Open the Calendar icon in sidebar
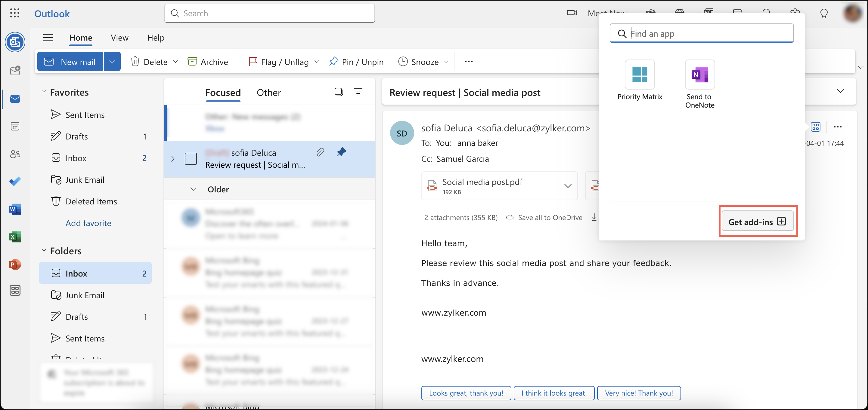Screen dimensions: 868x410 (x=15, y=127)
